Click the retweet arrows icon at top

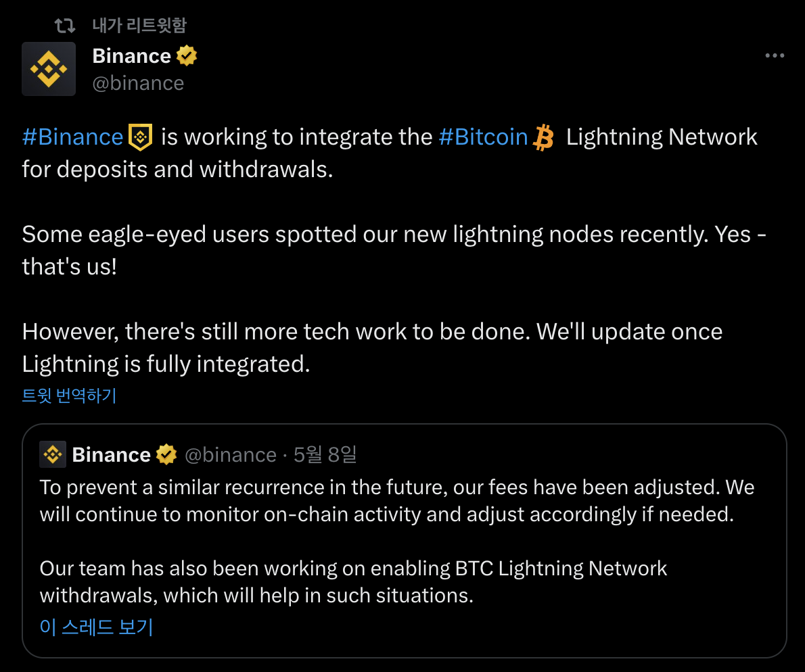(x=65, y=26)
